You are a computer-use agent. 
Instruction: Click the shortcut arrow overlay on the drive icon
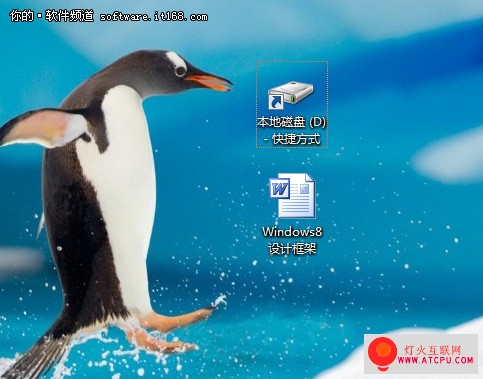point(276,102)
